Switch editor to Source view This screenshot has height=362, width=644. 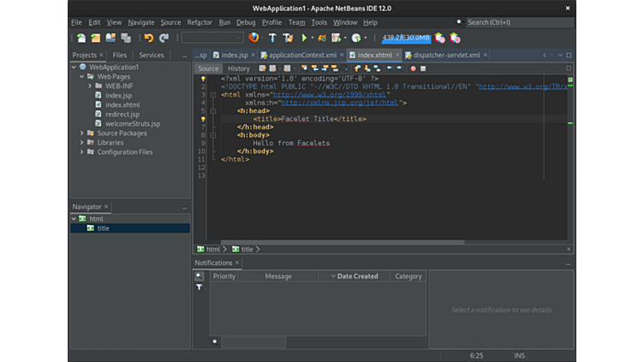click(x=208, y=68)
